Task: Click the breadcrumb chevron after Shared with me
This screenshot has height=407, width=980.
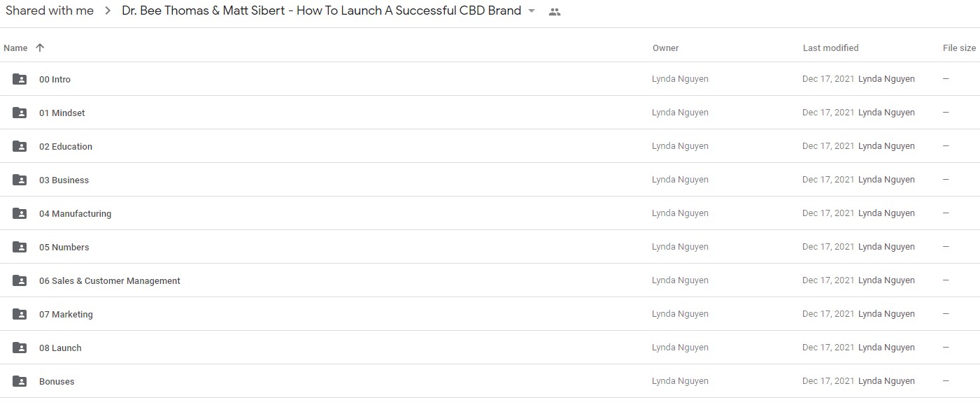Action: point(108,11)
